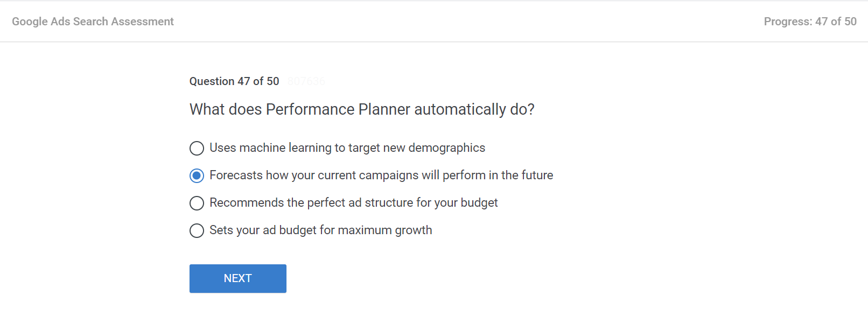Click the question text about Performance Planner
The image size is (868, 323).
(x=362, y=109)
